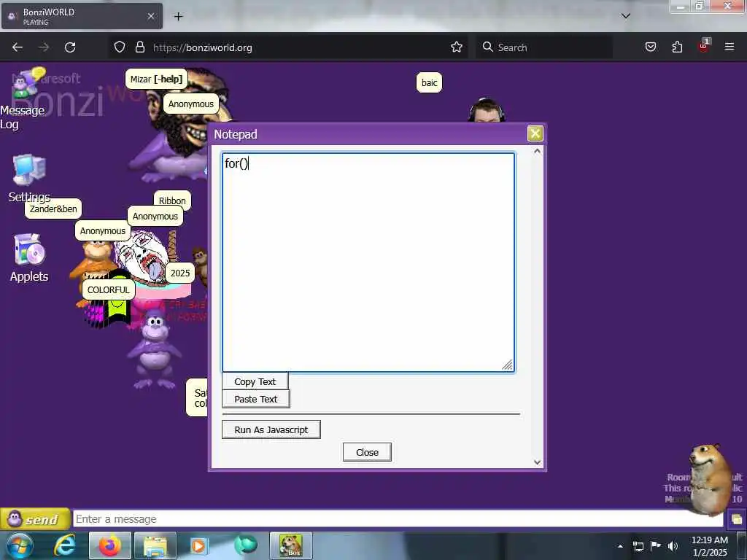Open Windows Media Player taskbar icon
747x560 pixels.
[198, 546]
